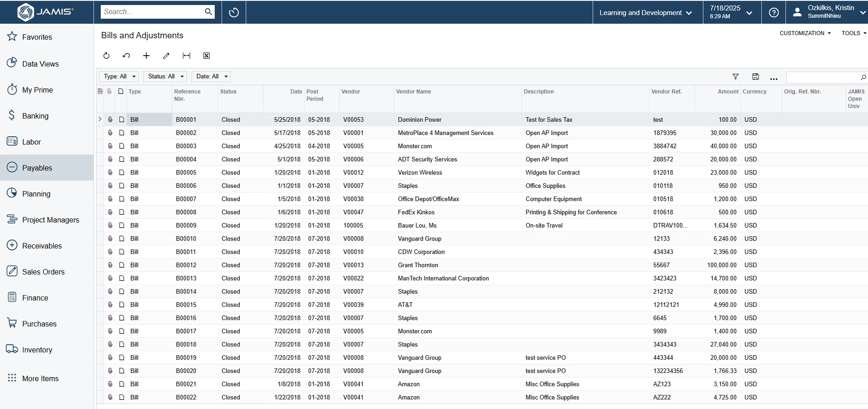Click Printing & Shipping for Conference description
This screenshot has height=409, width=868.
pyautogui.click(x=571, y=212)
